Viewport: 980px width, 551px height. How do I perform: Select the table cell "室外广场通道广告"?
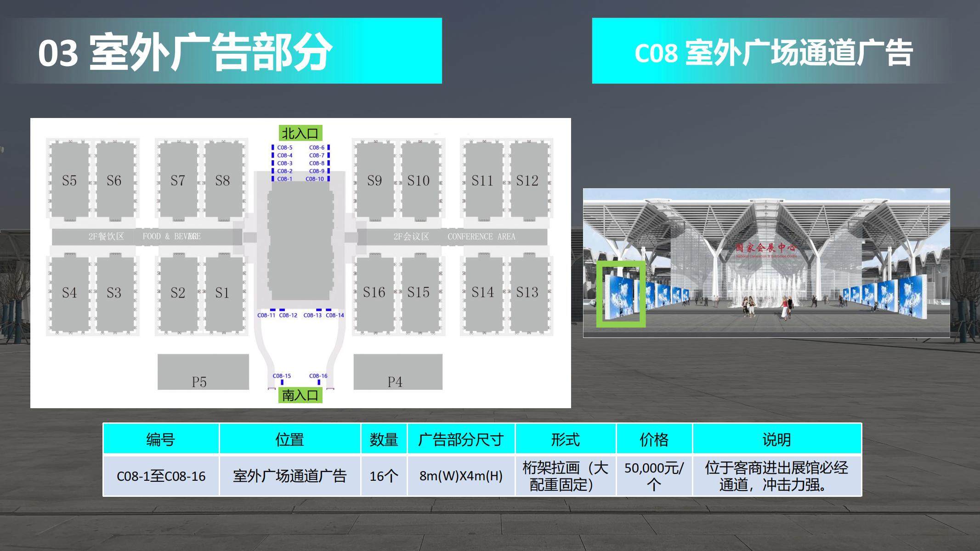click(290, 476)
